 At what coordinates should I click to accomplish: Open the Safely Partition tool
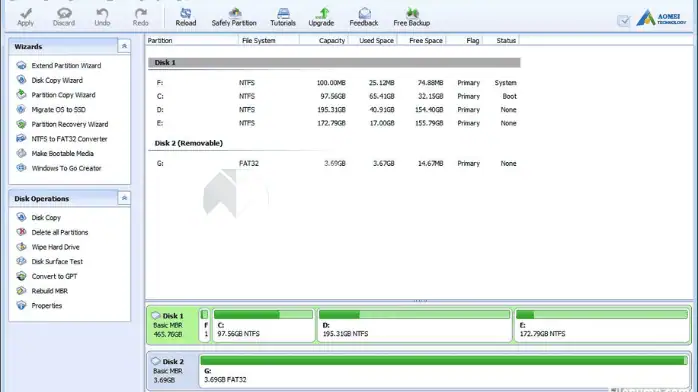234,17
